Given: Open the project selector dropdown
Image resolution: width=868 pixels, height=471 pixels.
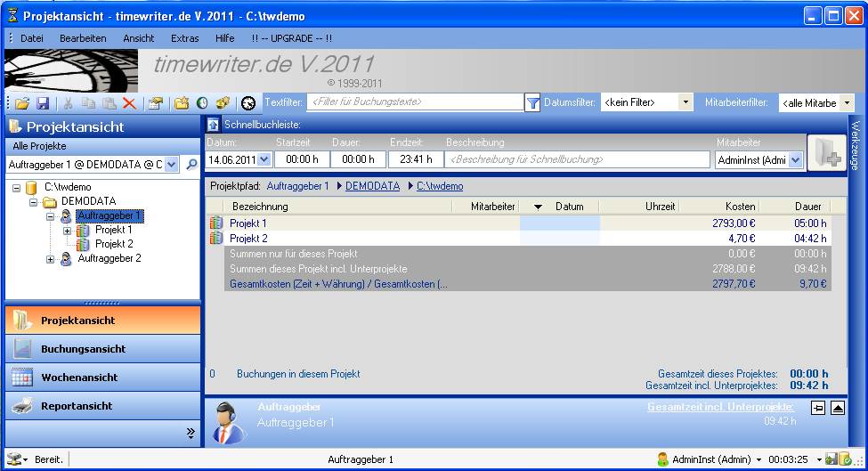Looking at the screenshot, I should point(172,165).
